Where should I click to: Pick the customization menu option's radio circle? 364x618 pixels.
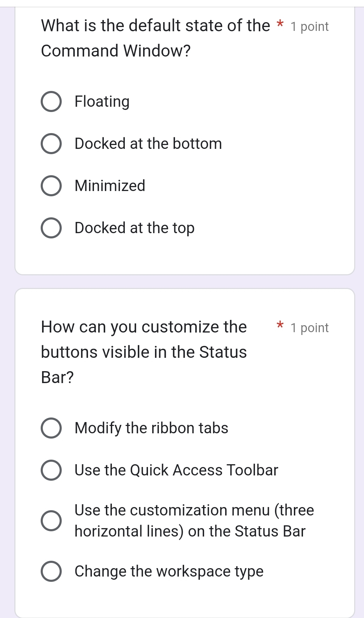51,520
